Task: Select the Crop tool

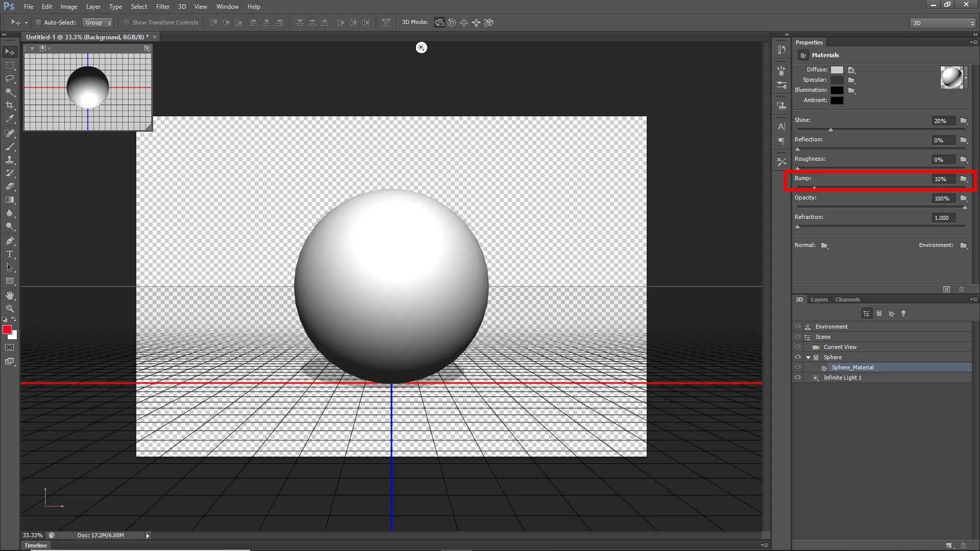Action: [10, 105]
